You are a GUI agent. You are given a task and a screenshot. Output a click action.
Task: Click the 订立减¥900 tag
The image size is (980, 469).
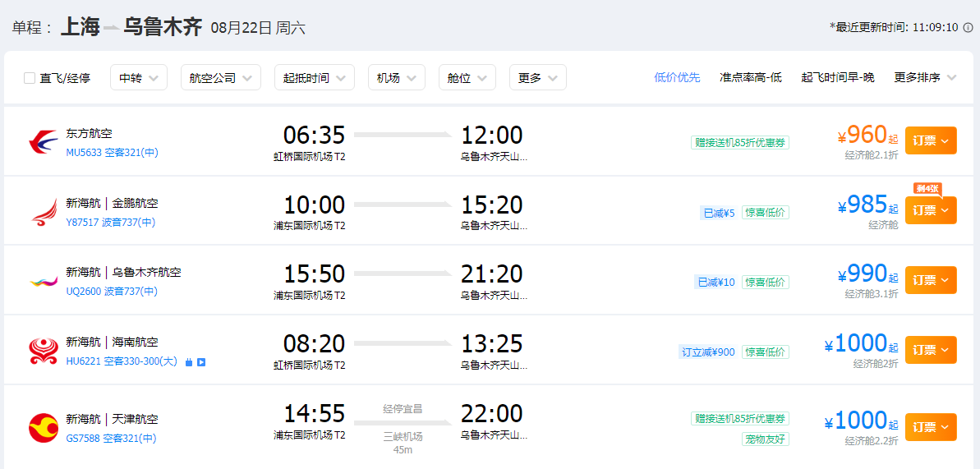pyautogui.click(x=709, y=352)
